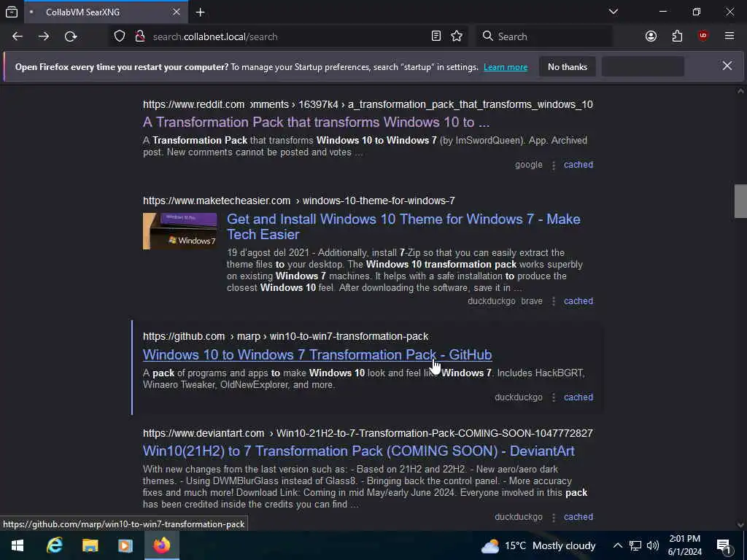Open the network status tray icon
Image resolution: width=747 pixels, height=560 pixels.
click(635, 545)
